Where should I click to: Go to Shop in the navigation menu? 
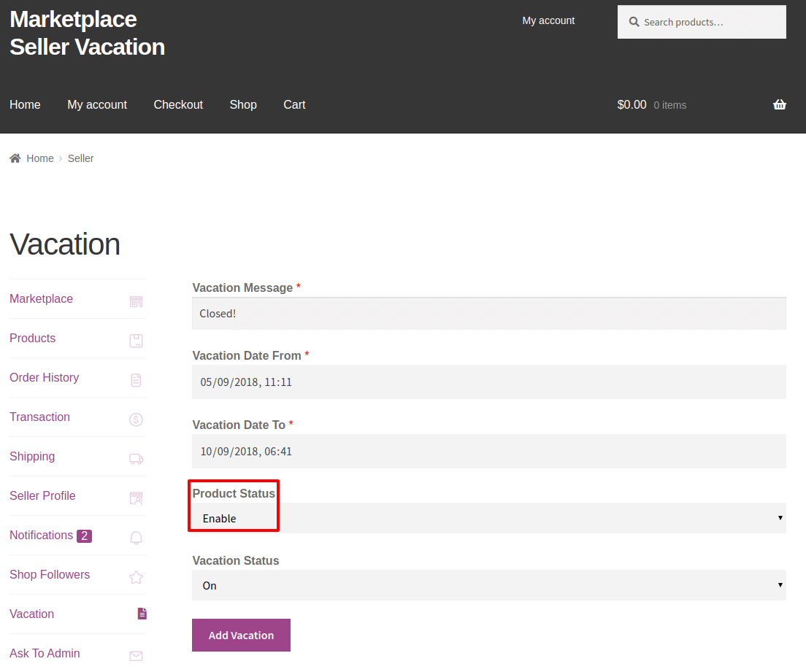[243, 104]
